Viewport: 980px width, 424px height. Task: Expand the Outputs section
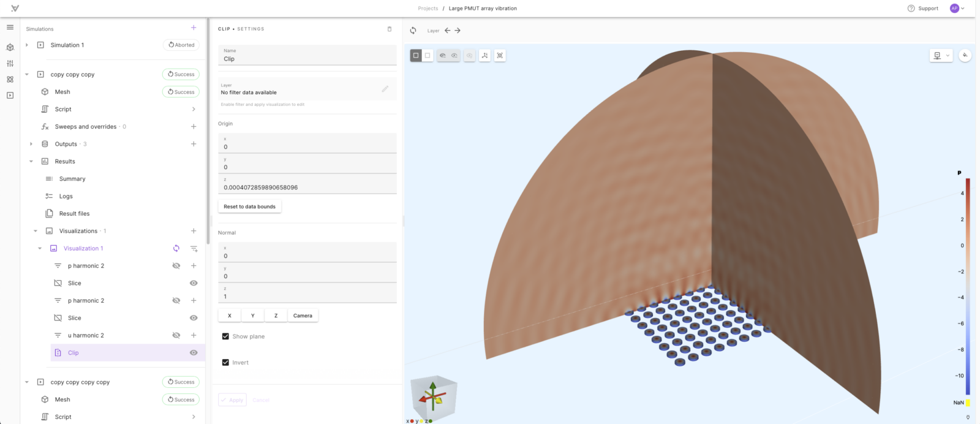tap(31, 144)
